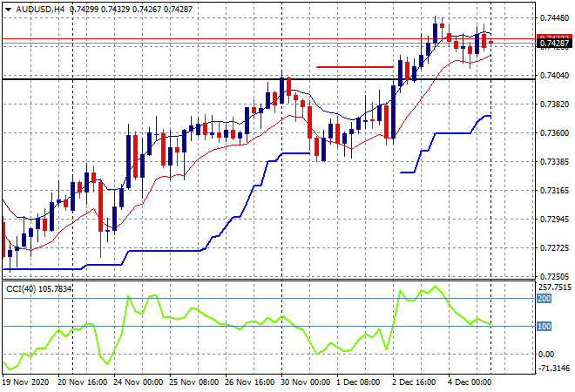Click the 0.73165 price scale label
Viewport: 575px width, 392px height.
(x=554, y=191)
